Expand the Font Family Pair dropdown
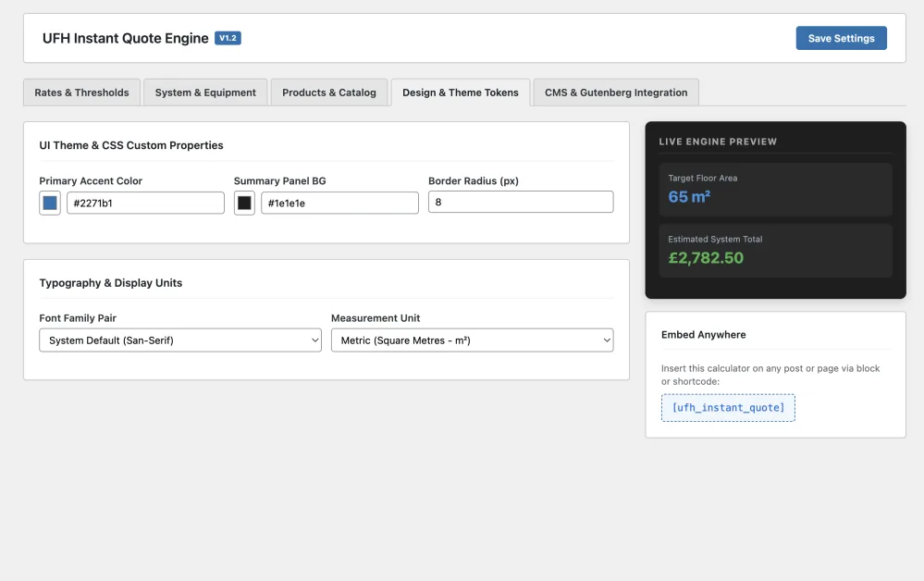The width and height of the screenshot is (924, 581). click(180, 340)
